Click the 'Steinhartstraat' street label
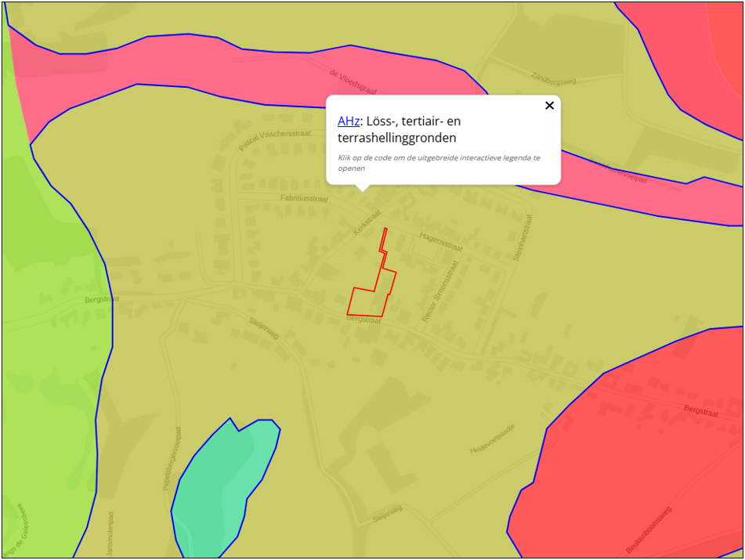745x560 pixels. click(523, 237)
